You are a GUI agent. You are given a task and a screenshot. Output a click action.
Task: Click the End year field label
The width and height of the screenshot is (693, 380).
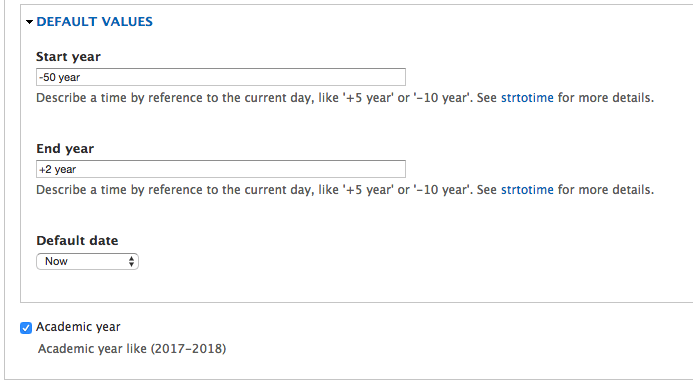pos(65,148)
